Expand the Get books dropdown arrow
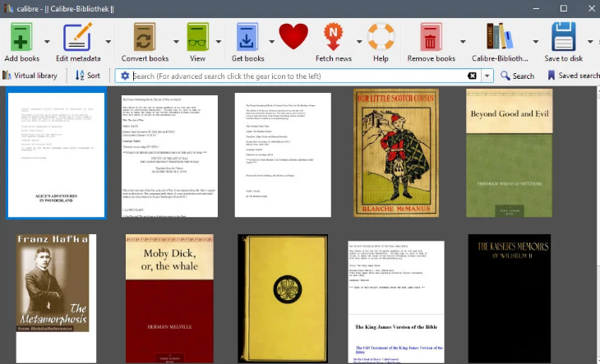Viewport: 600px width, 364px height. [272, 41]
